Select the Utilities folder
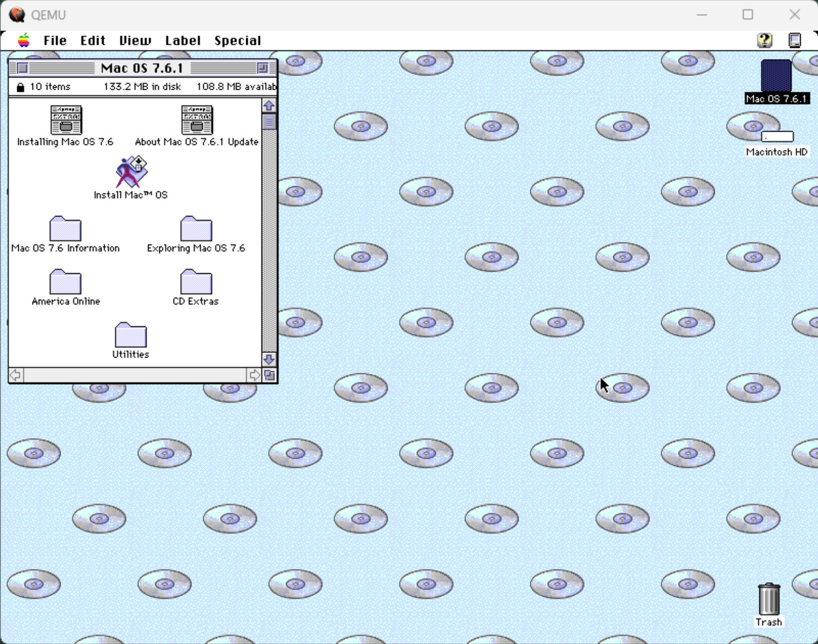Image resolution: width=818 pixels, height=644 pixels. [131, 335]
